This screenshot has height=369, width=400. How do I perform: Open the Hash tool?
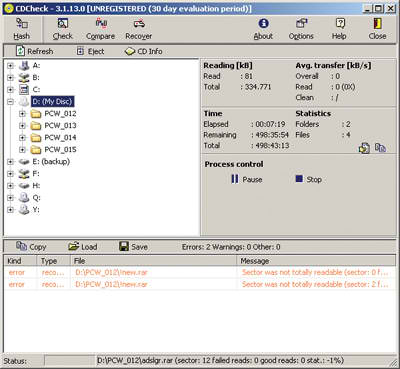tap(22, 29)
